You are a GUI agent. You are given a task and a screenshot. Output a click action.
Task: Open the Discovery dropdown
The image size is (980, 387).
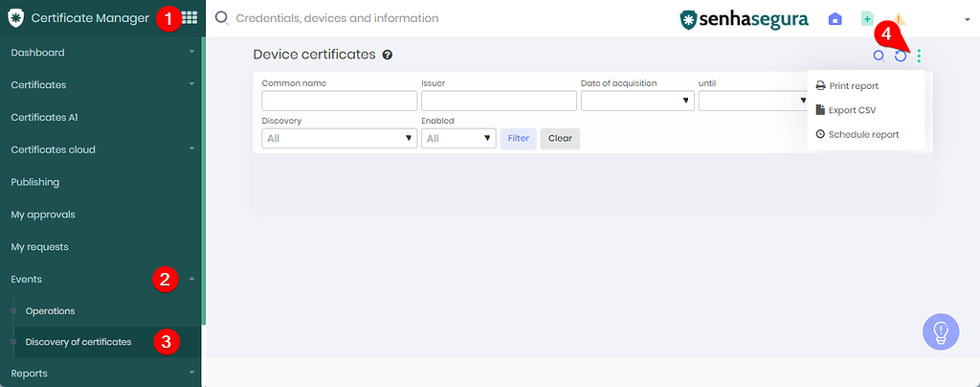[x=340, y=138]
